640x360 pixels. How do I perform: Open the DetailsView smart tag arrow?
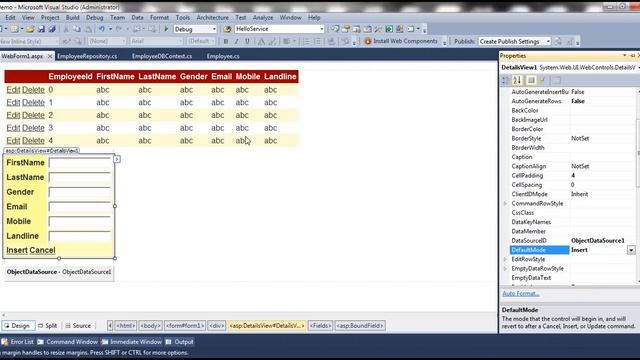[x=117, y=159]
